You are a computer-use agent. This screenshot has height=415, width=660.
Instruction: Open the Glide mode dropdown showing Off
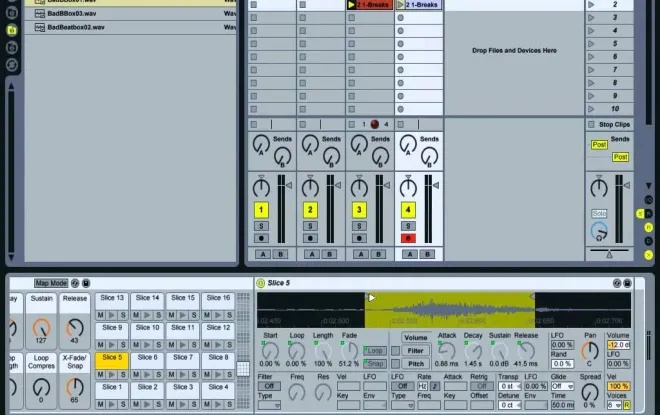[562, 386]
